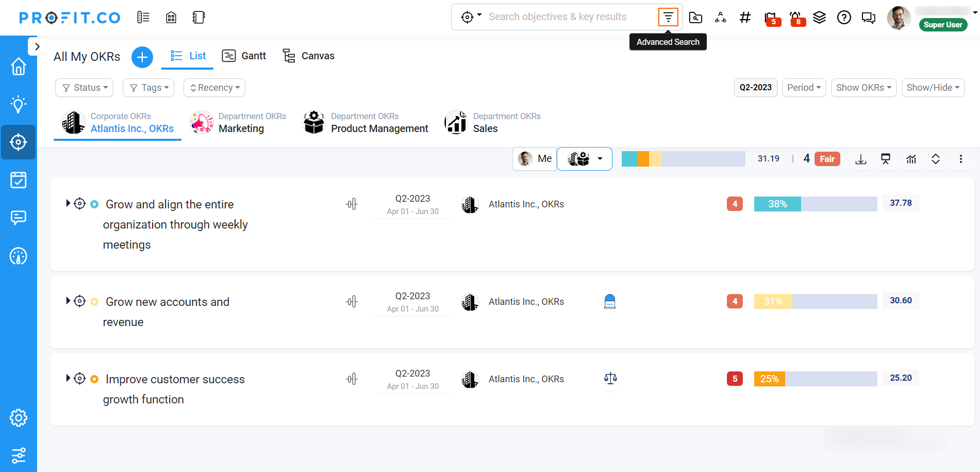Click the 31% progress bar
This screenshot has height=472, width=980.
(816, 301)
